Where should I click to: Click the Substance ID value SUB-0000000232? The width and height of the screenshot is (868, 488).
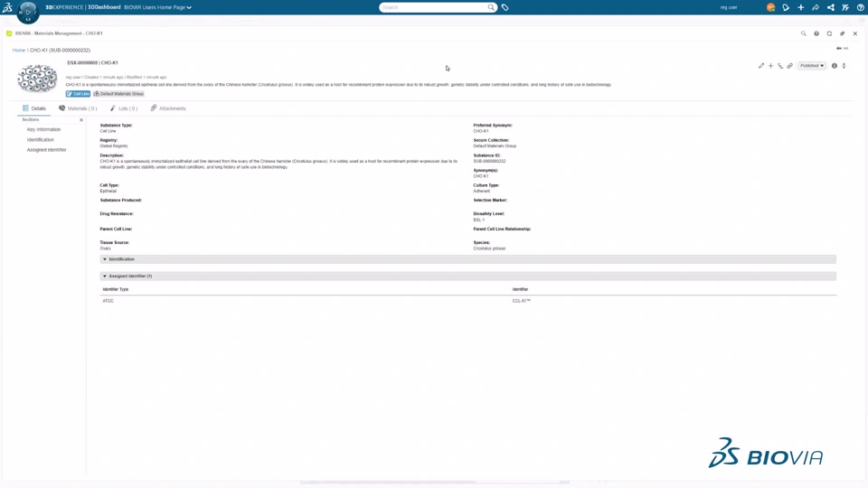[x=489, y=162]
